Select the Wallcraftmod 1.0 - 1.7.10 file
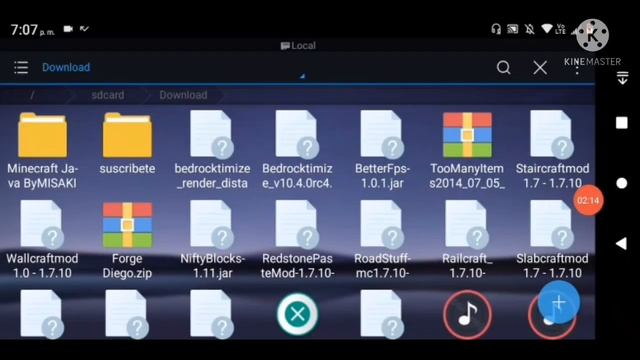 click(x=42, y=240)
